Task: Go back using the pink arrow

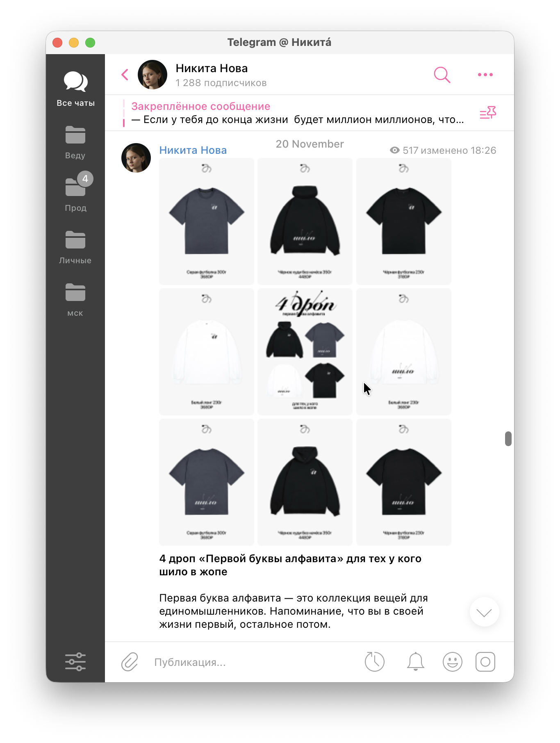Action: coord(125,75)
